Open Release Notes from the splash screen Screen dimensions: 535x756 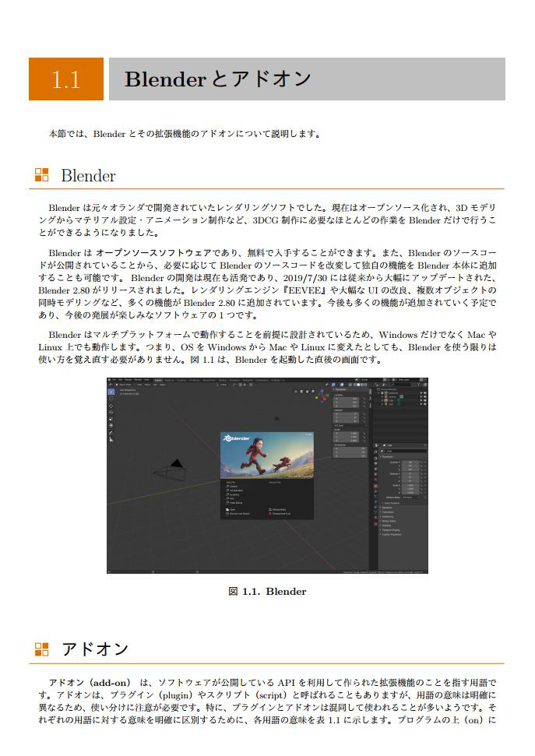277,510
